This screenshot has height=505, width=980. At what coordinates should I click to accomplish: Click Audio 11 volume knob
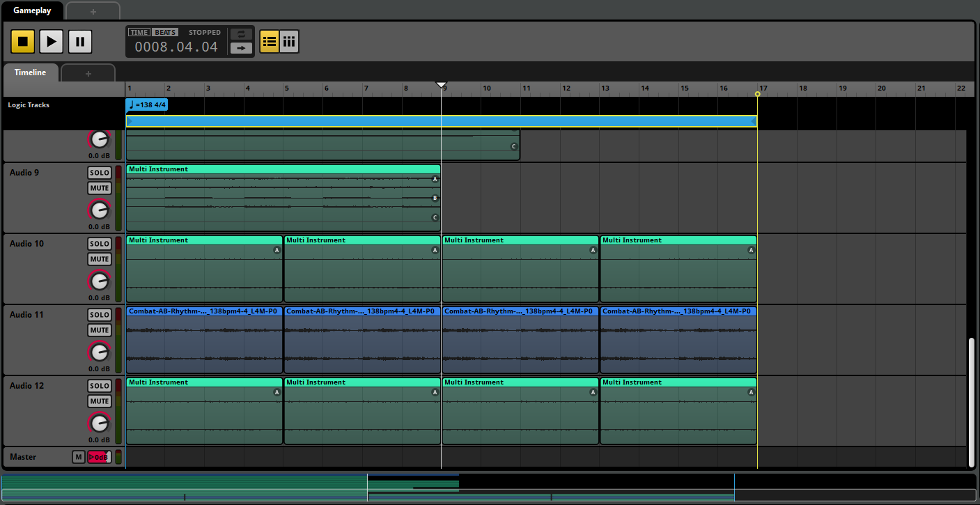[100, 351]
